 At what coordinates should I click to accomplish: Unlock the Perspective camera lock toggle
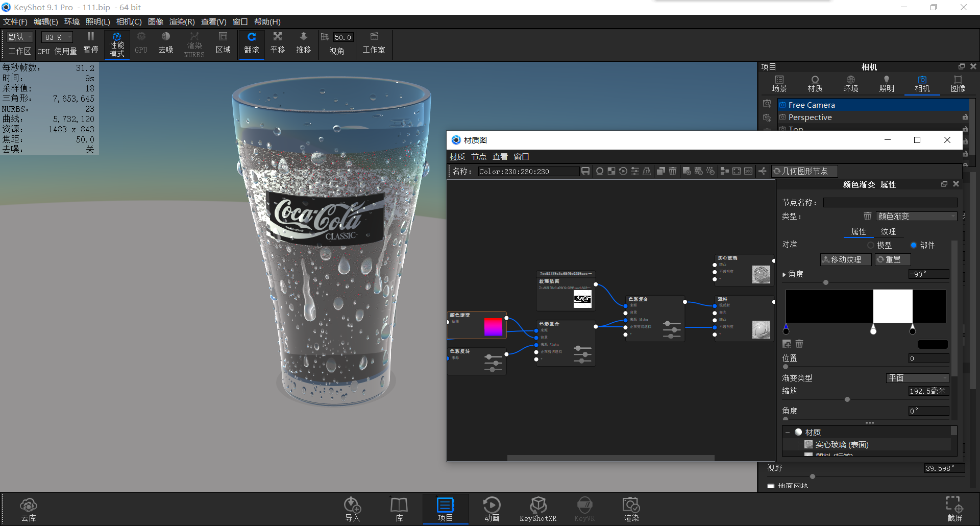[965, 117]
